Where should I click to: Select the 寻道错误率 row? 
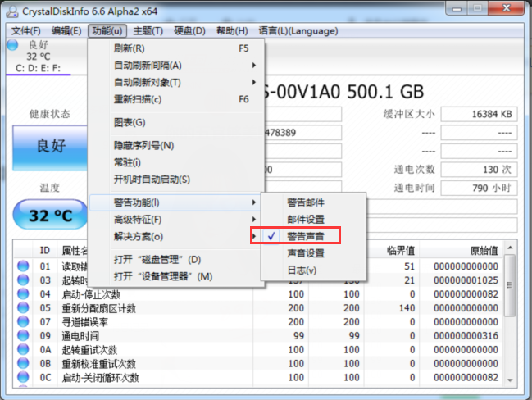[x=260, y=321]
